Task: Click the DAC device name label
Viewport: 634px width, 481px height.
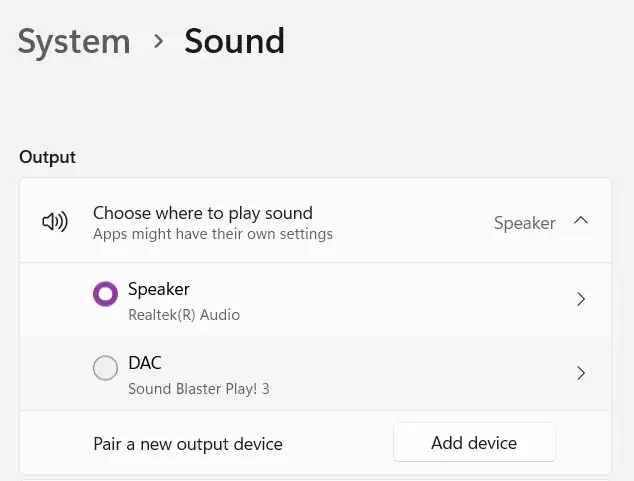Action: click(x=145, y=363)
